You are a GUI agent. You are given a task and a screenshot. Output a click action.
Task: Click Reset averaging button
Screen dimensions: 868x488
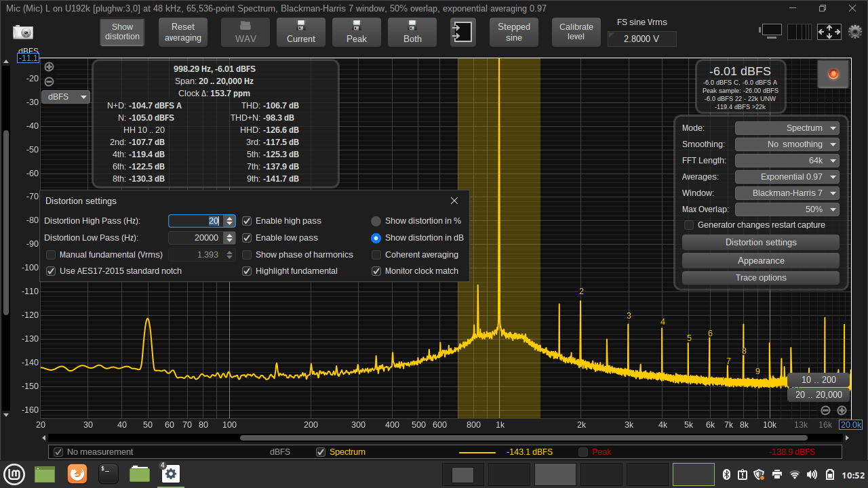point(183,32)
